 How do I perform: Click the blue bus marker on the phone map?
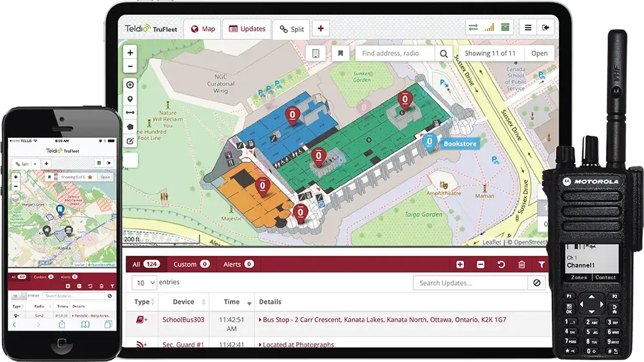(61, 211)
